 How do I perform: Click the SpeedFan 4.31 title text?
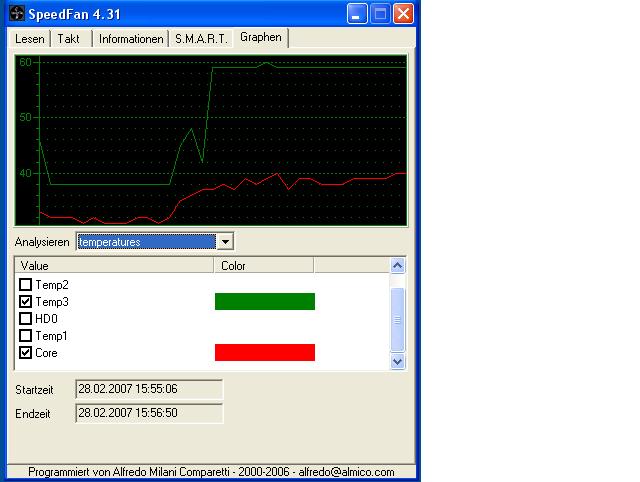click(74, 14)
